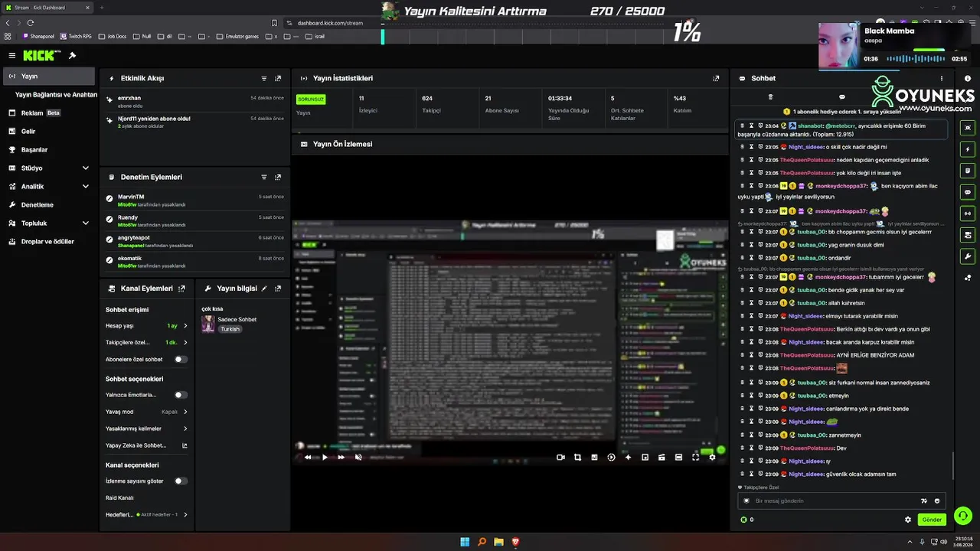The width and height of the screenshot is (980, 551).
Task: Open the emote picker in the chat input
Action: click(937, 500)
